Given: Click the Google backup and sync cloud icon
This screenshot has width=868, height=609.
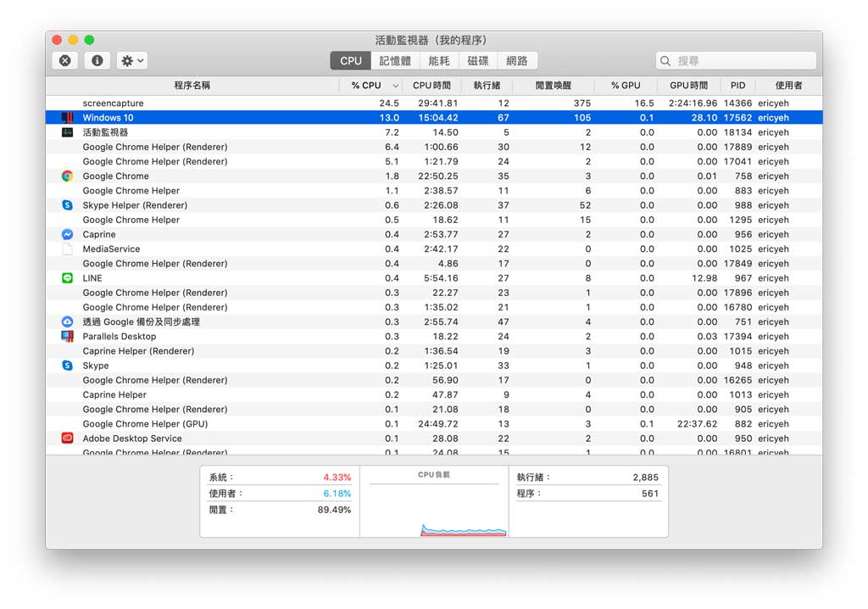Looking at the screenshot, I should click(x=67, y=322).
